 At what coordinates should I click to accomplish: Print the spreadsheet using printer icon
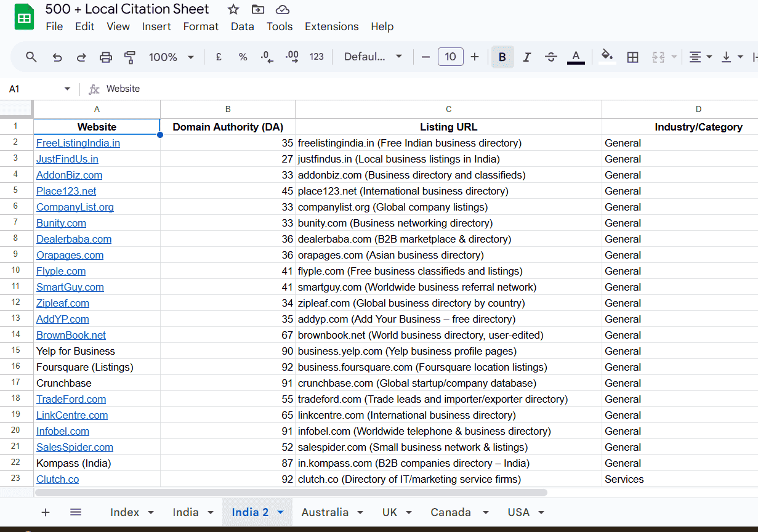[x=106, y=57]
